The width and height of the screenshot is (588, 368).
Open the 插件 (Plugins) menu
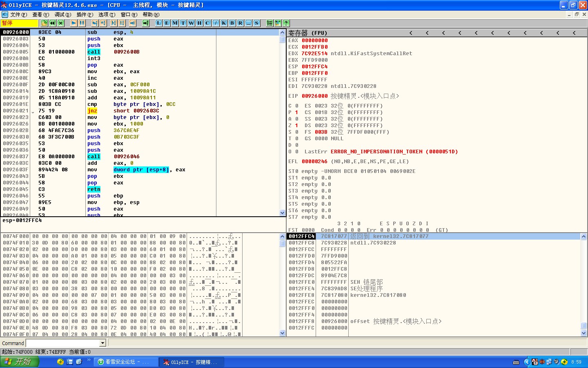click(x=85, y=15)
